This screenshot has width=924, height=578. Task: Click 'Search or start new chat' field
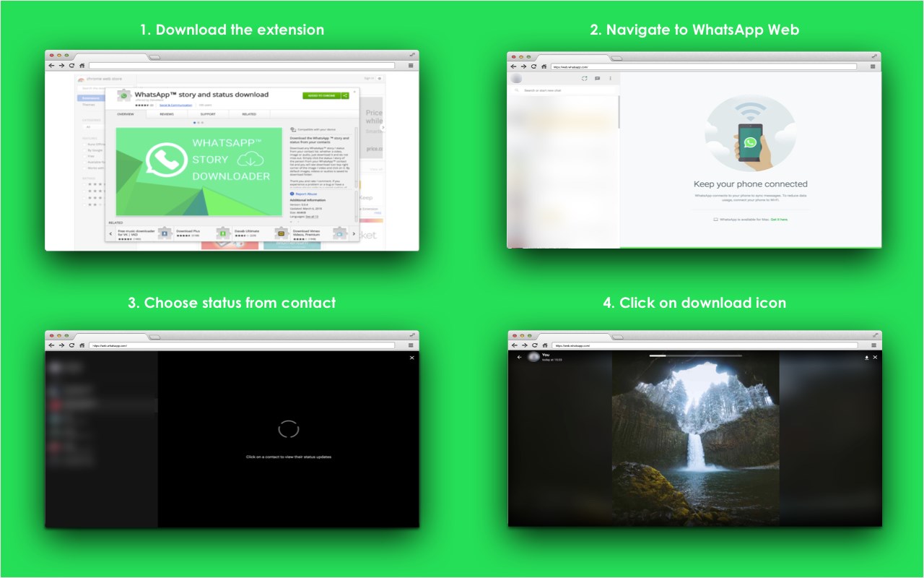click(x=564, y=90)
